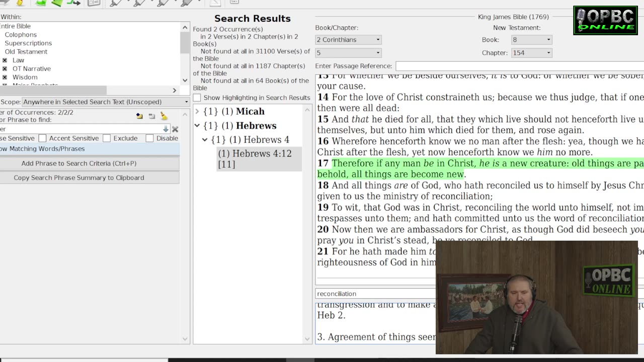Click the Enter Passage Reference field
Viewport: 644px width, 362px height.
click(x=520, y=66)
